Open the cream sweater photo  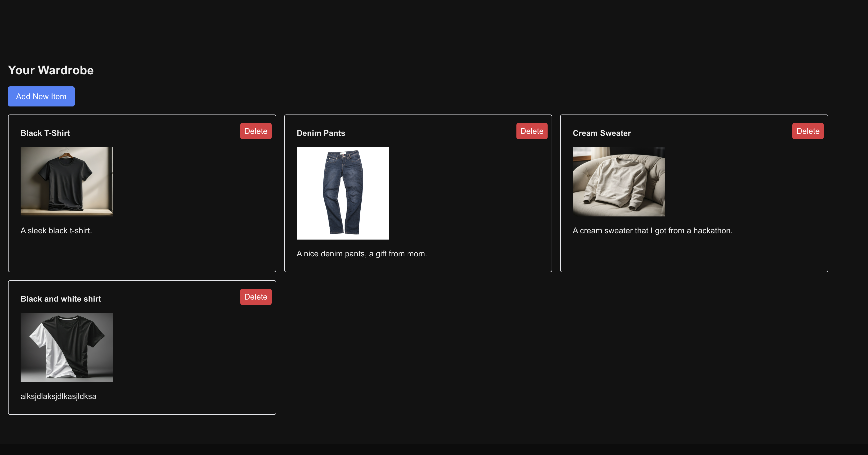619,182
